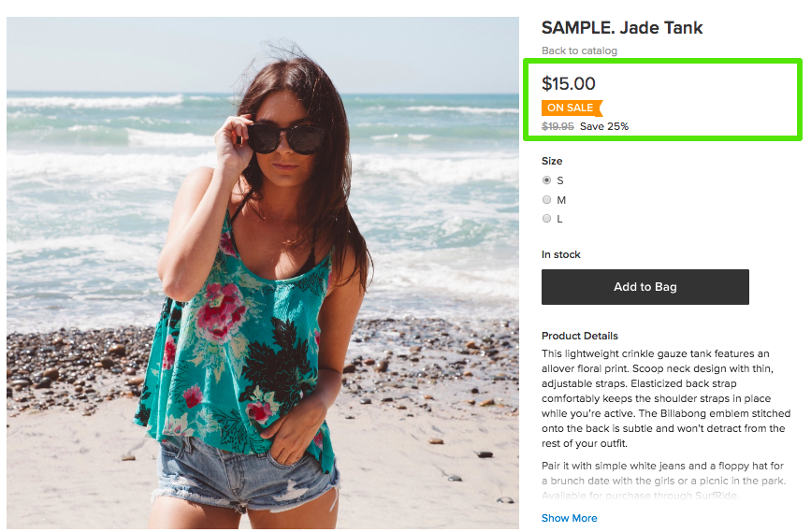The height and width of the screenshot is (532, 811).
Task: Click the lightweight crinkle gauze description paragraph
Action: pyautogui.click(x=666, y=398)
